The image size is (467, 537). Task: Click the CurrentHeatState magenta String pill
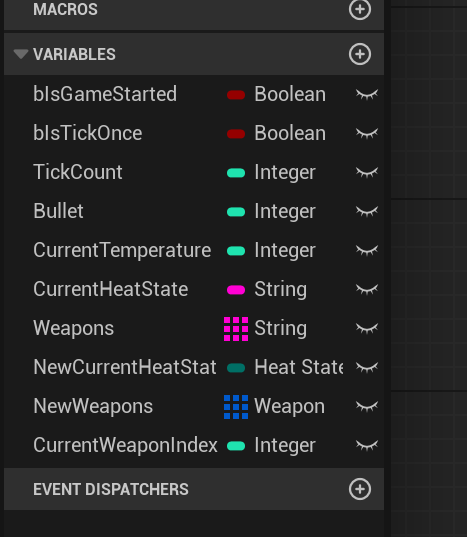coord(236,290)
